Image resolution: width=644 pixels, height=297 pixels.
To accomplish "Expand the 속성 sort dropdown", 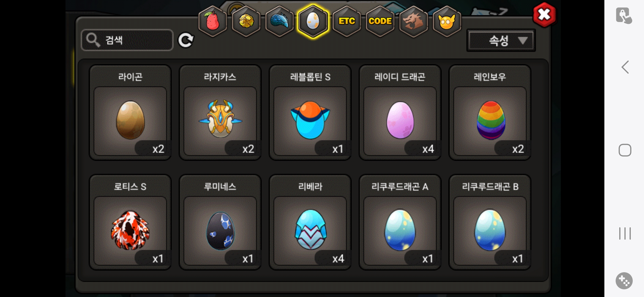I will pyautogui.click(x=501, y=41).
